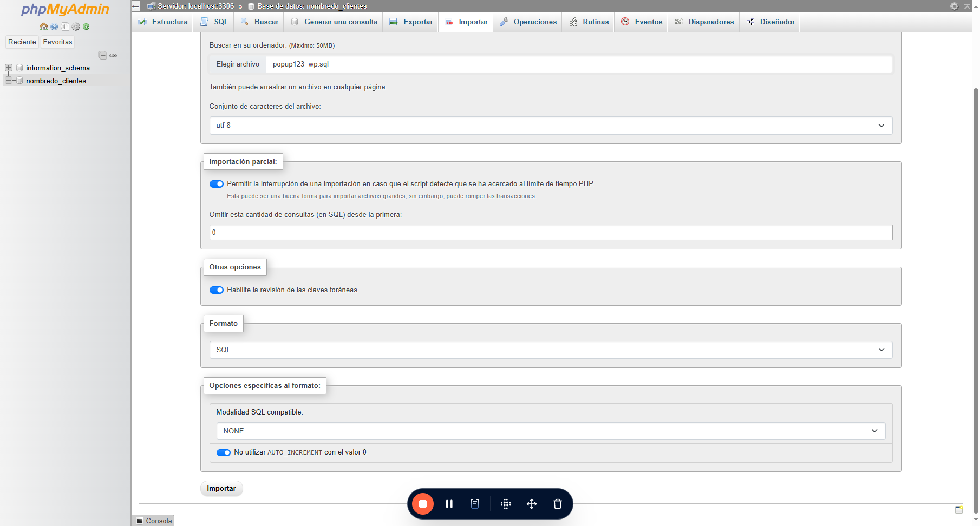Collapse all tree nodes icon
Image resolution: width=980 pixels, height=526 pixels.
pyautogui.click(x=102, y=55)
